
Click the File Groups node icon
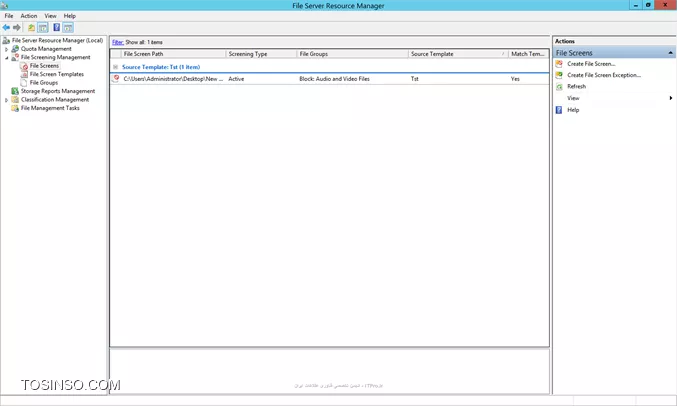(x=24, y=82)
